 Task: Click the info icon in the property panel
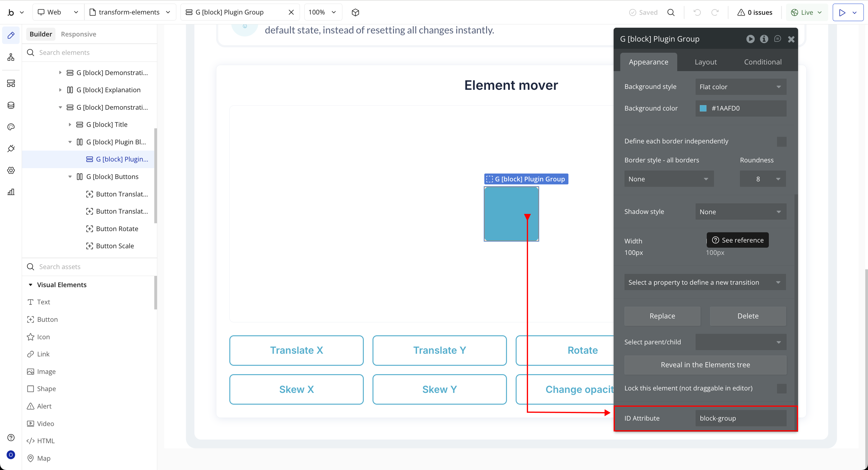coord(764,39)
